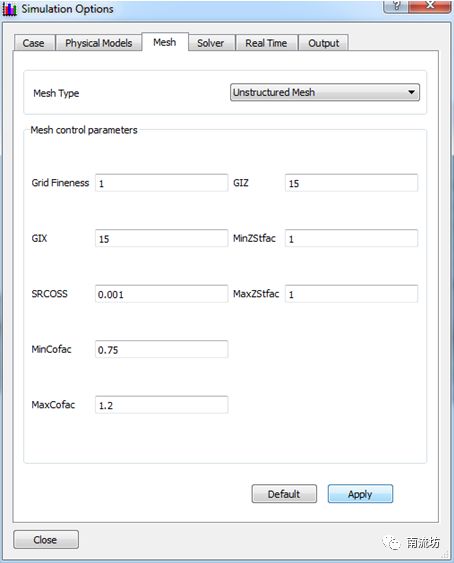Switch to the Case tab
454x563 pixels.
tap(34, 43)
